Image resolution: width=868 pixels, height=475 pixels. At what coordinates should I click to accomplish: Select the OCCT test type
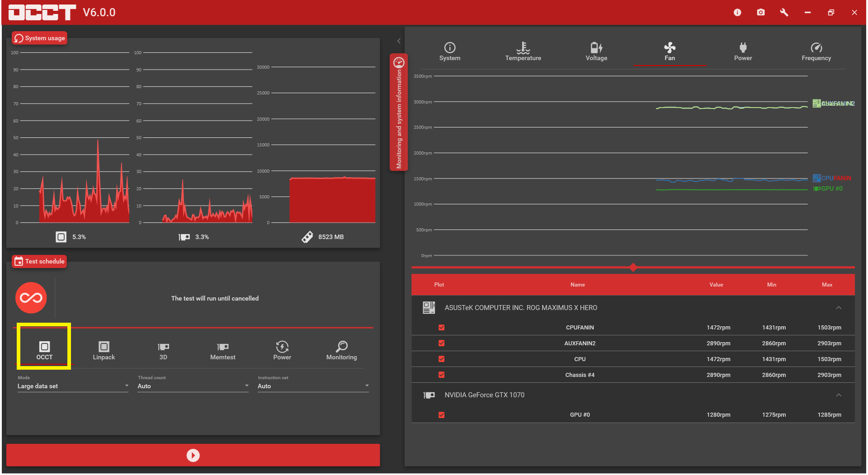[x=44, y=351]
